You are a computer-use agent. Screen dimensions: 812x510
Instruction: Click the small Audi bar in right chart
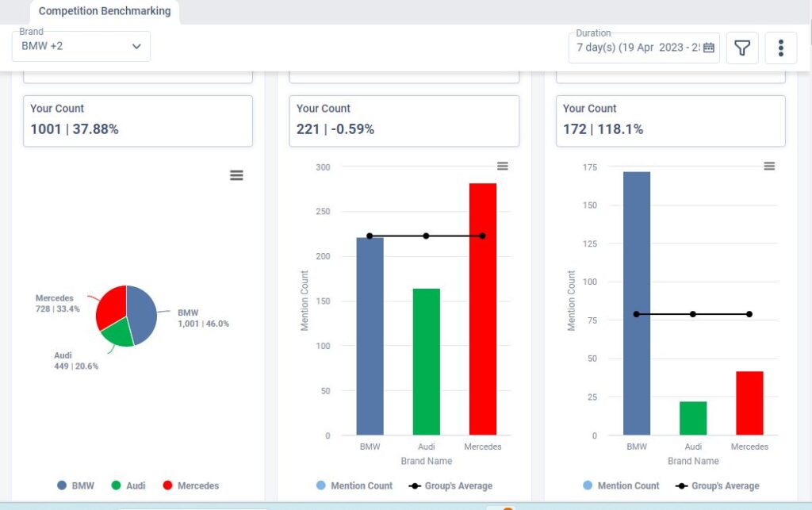[693, 418]
